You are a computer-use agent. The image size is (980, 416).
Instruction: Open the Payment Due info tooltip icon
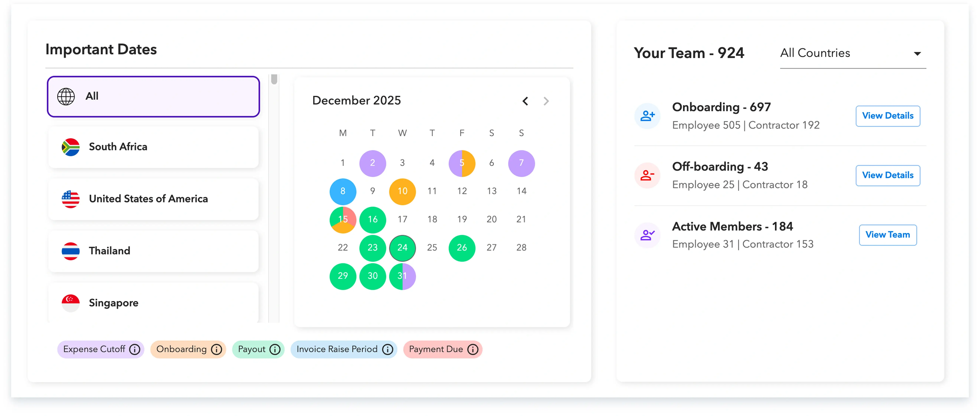click(x=473, y=349)
